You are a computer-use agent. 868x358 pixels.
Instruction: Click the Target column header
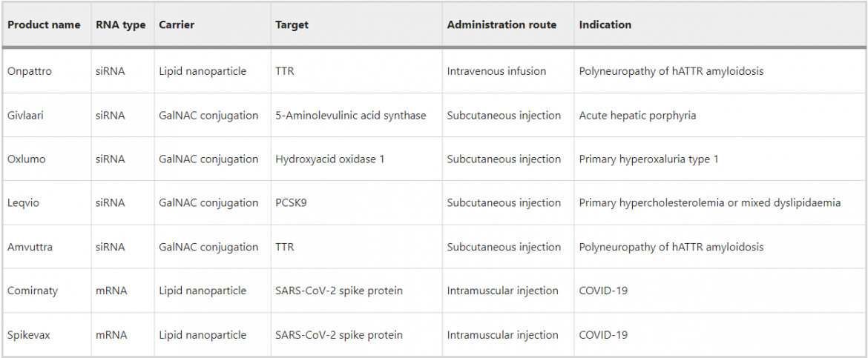292,25
